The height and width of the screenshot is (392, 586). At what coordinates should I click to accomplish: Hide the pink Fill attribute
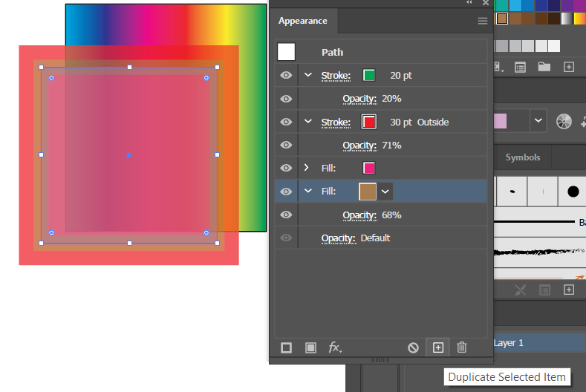coord(286,169)
